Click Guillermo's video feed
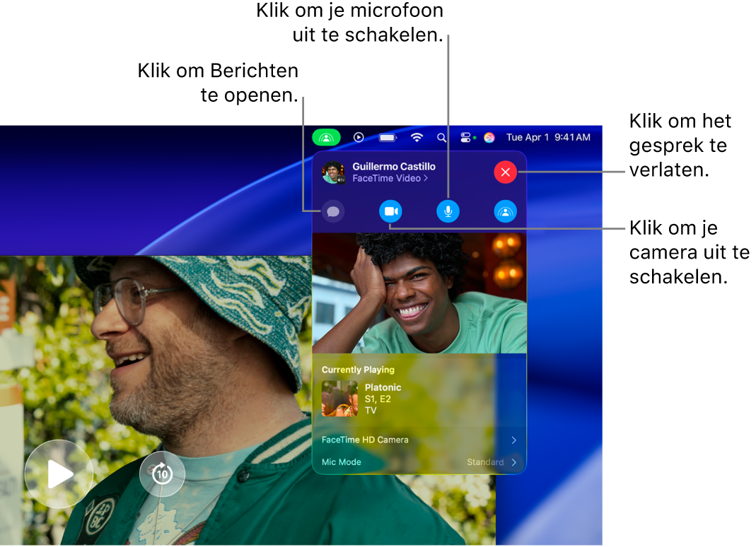The height and width of the screenshot is (547, 756). pyautogui.click(x=419, y=293)
